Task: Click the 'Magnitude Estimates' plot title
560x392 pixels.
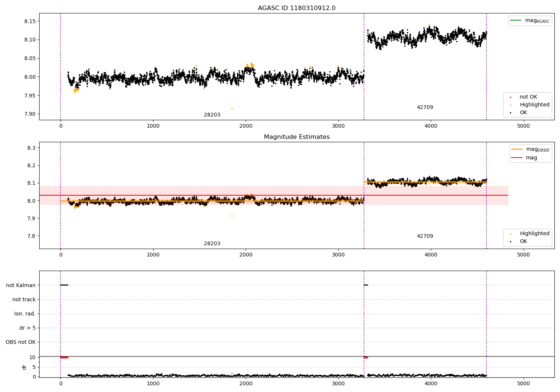Action: click(296, 137)
